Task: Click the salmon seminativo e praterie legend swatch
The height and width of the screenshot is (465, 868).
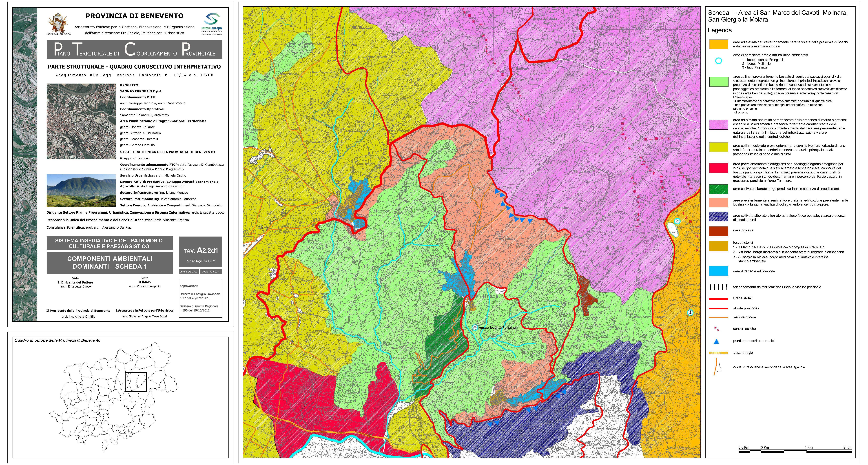Action: tap(718, 203)
